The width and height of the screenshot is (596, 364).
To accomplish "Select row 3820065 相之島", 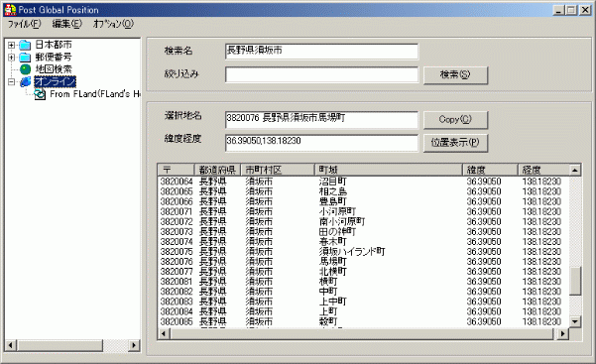I will [363, 191].
